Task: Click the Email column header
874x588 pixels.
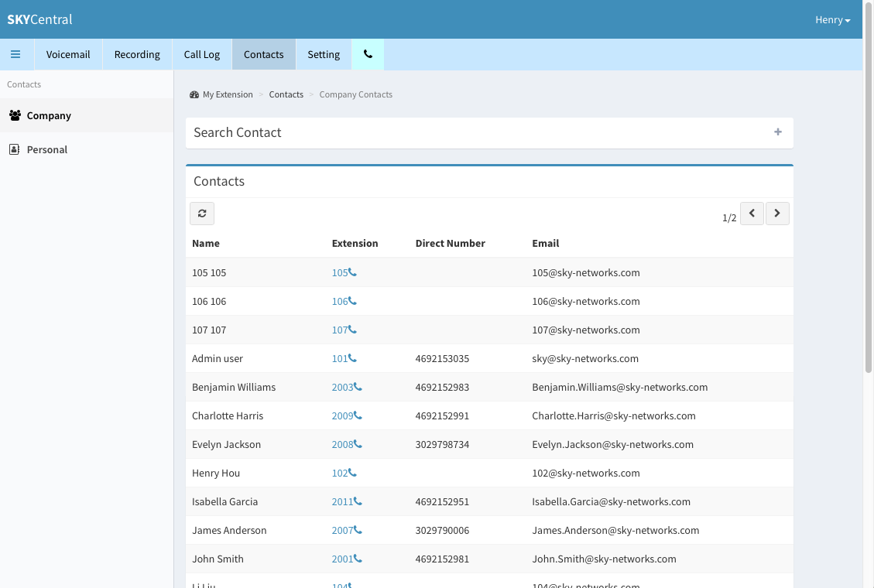Action: click(546, 244)
